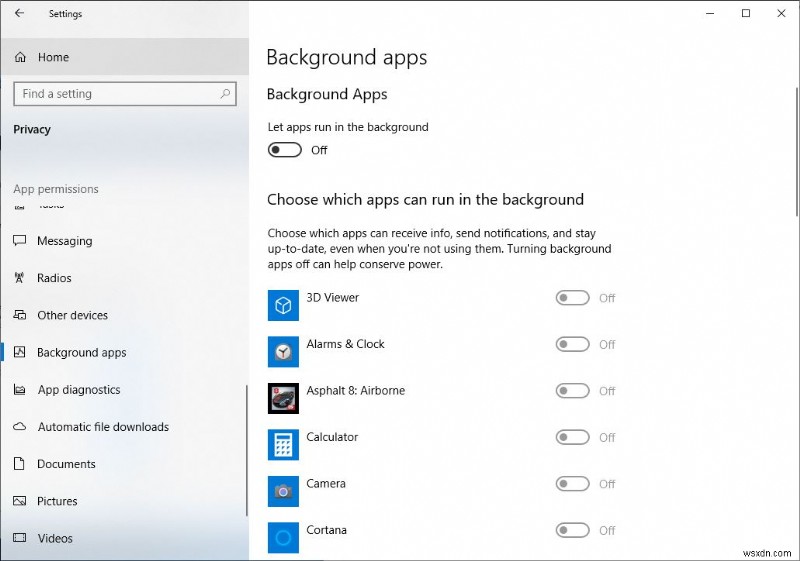The image size is (800, 561).
Task: Open Automatic file downloads section
Action: pos(102,427)
